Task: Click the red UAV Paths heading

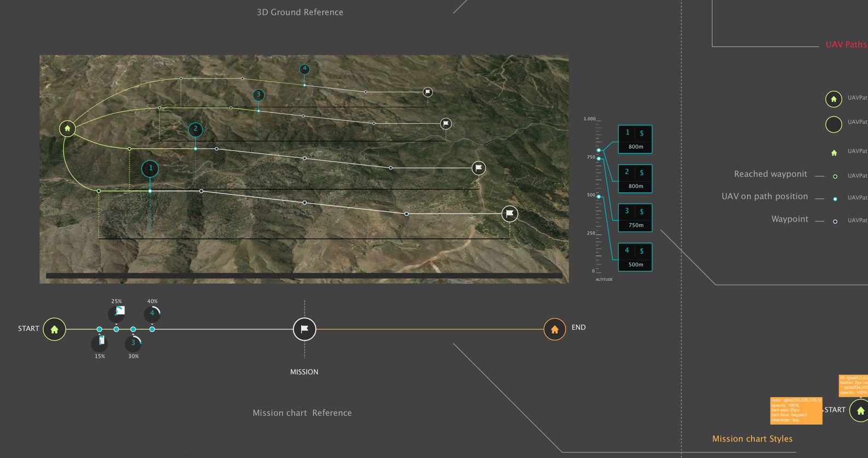Action: click(x=846, y=45)
